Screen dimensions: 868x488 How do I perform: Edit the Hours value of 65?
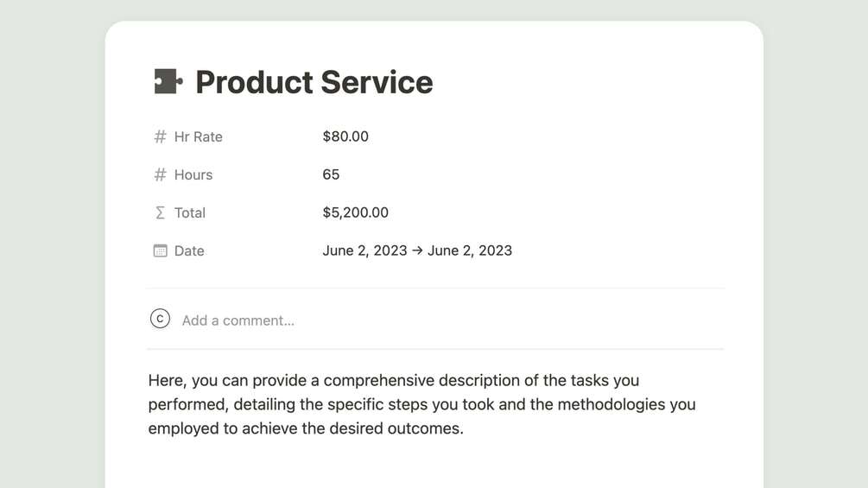tap(331, 174)
